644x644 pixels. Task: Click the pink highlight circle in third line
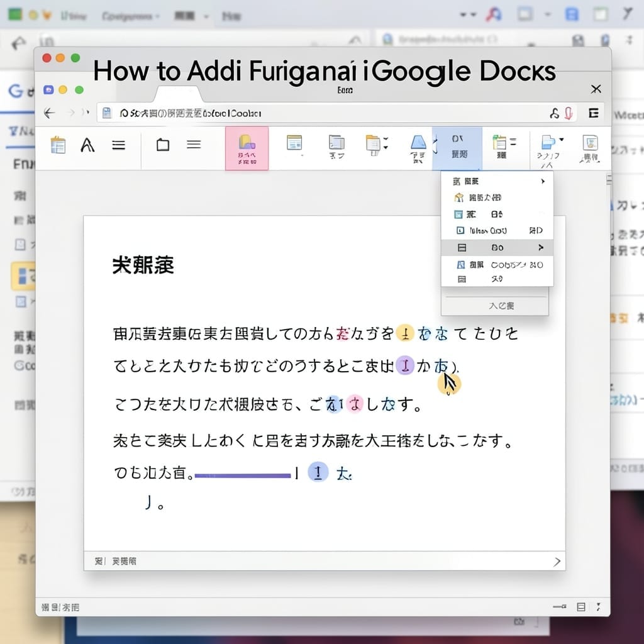click(355, 404)
